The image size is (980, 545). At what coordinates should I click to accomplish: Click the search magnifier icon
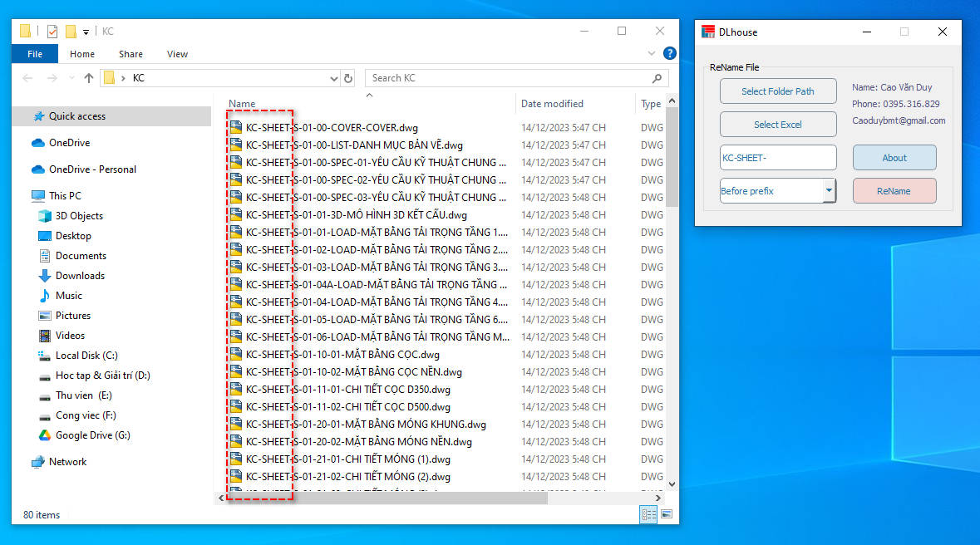click(x=657, y=78)
